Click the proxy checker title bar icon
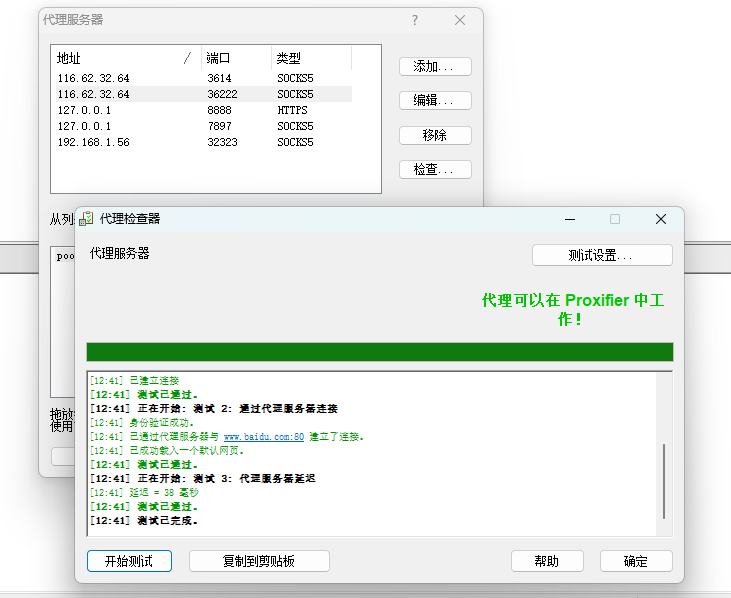 86,219
